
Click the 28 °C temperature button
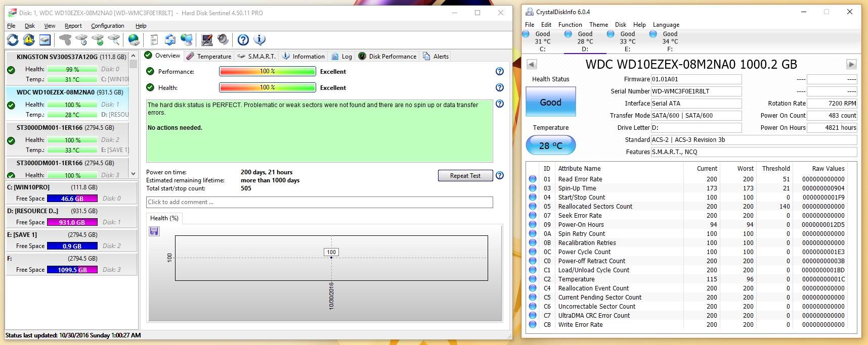550,145
